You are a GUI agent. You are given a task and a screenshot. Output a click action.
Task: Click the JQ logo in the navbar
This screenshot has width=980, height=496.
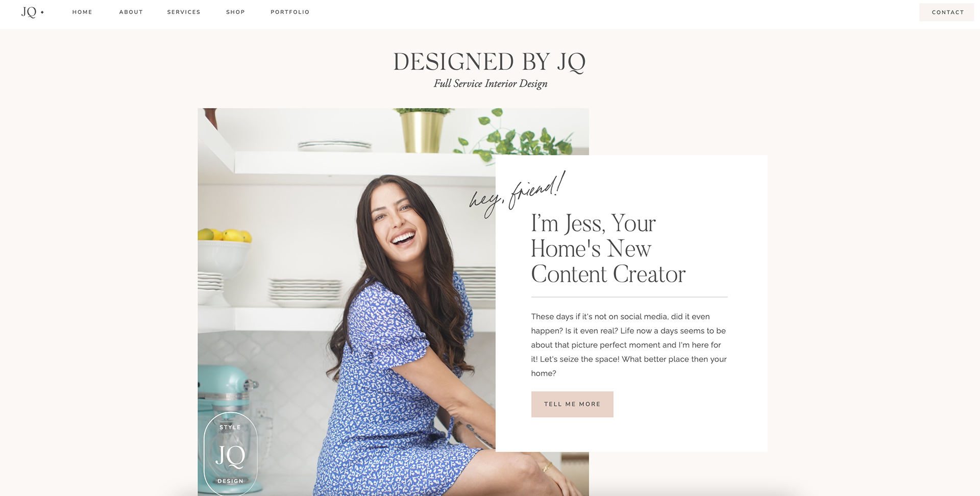click(x=29, y=12)
